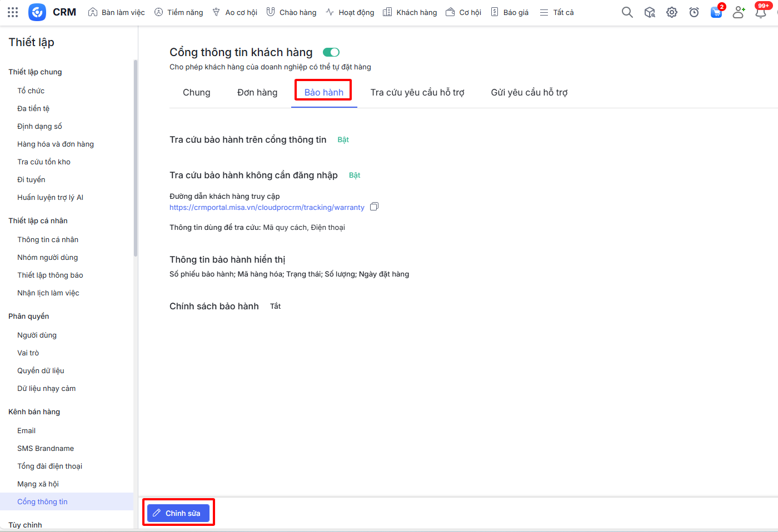Open the settings gear icon

672,12
